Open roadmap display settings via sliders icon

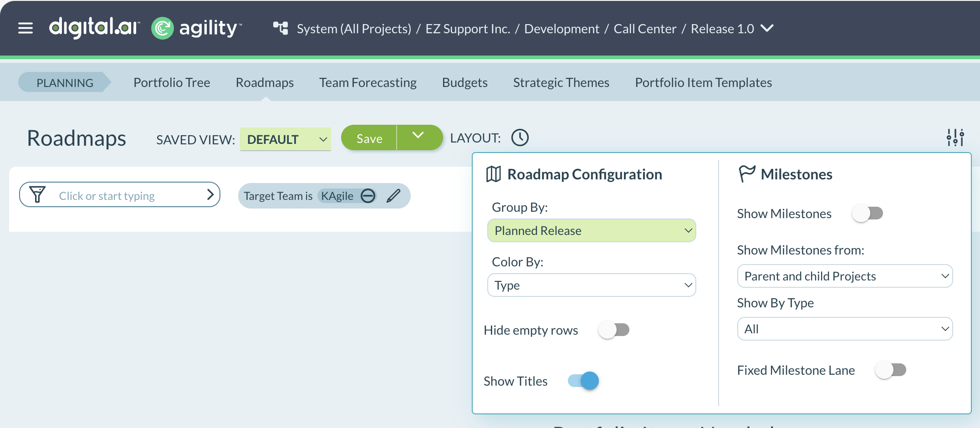[x=956, y=137]
